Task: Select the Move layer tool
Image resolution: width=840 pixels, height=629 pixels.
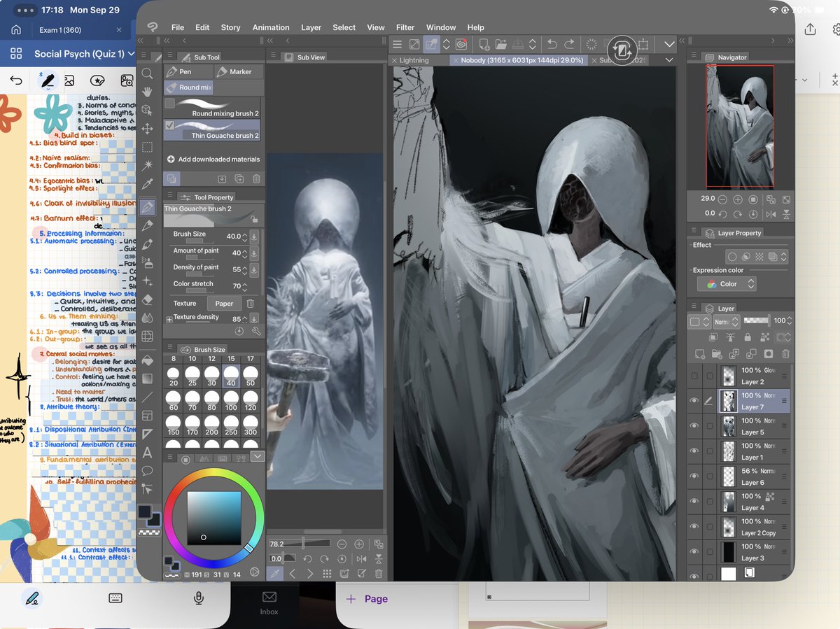Action: (x=147, y=129)
